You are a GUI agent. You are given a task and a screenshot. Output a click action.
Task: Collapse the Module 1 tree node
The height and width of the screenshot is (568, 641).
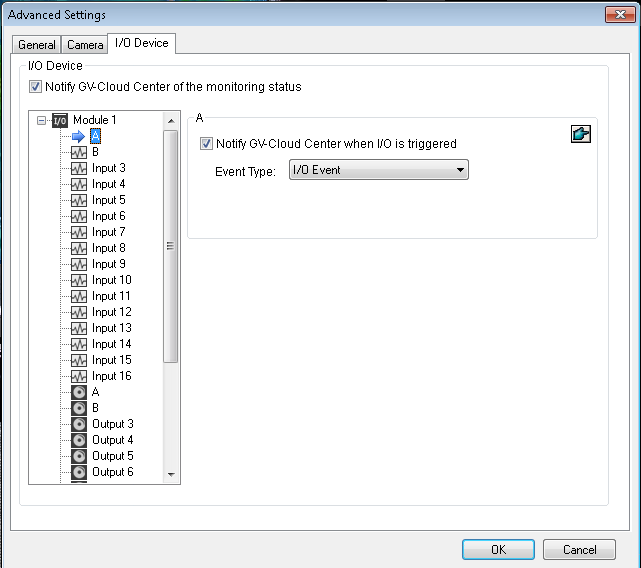coord(41,121)
